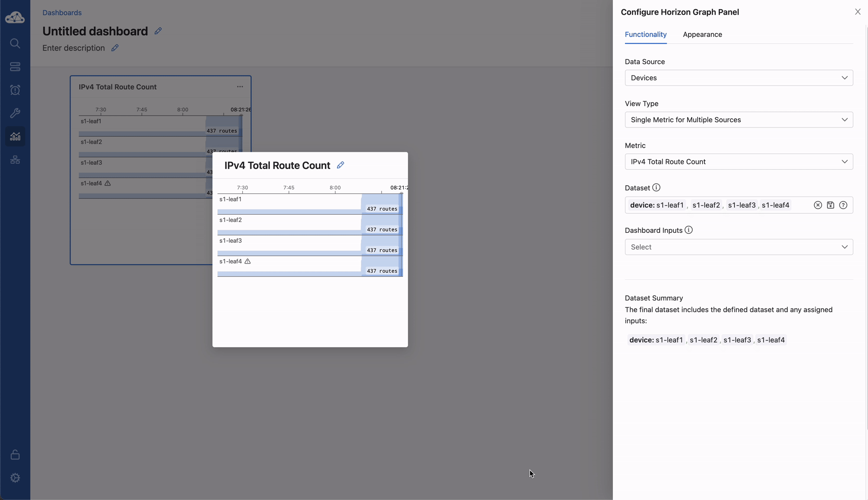Click inside the Dataset query field
This screenshot has height=500, width=868.
801,205
